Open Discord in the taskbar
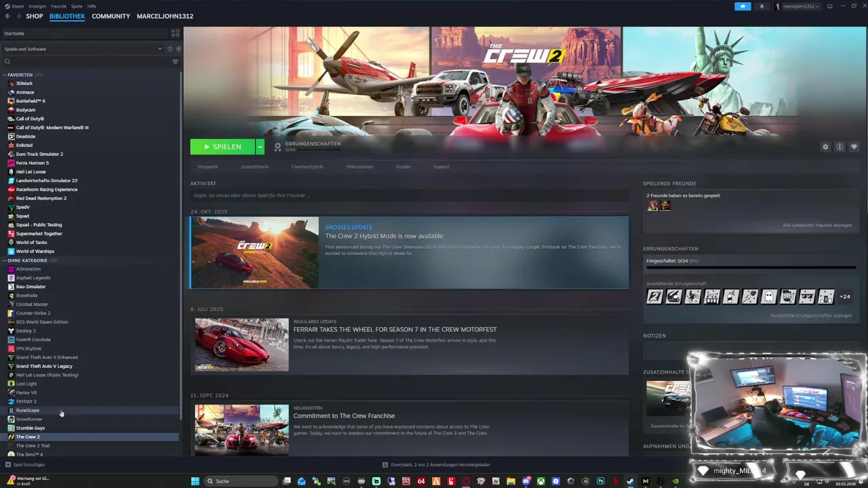The height and width of the screenshot is (488, 868). [526, 481]
